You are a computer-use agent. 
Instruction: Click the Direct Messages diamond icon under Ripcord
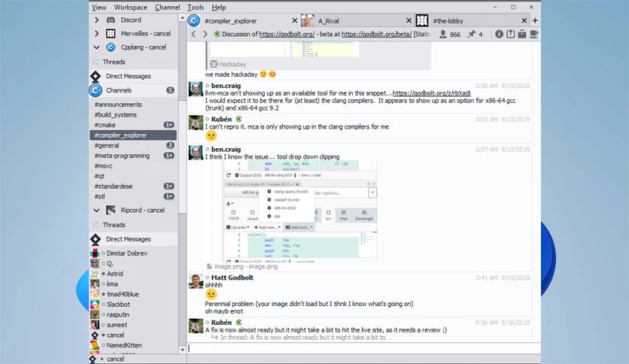(x=96, y=239)
